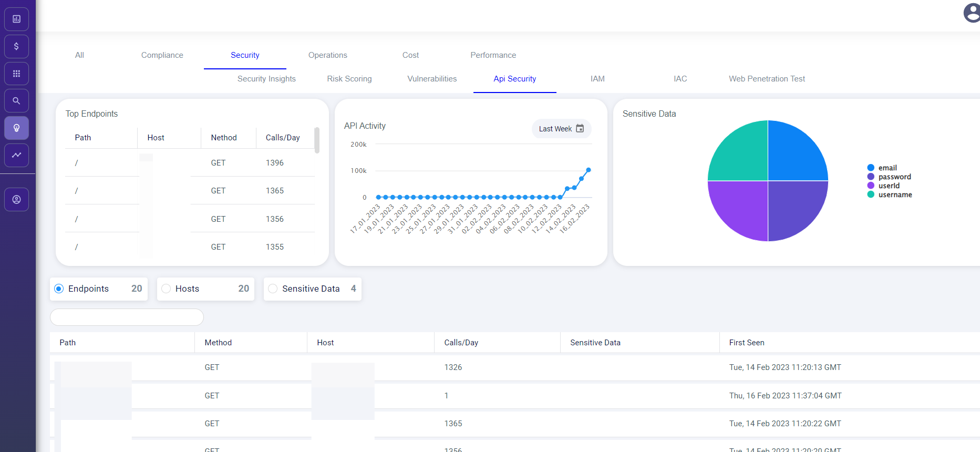Select the Sensitive Data radio button
The height and width of the screenshot is (452, 980).
pos(273,289)
